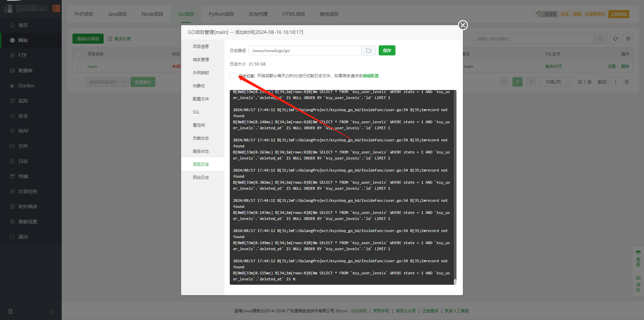Click 删除 link for main project
The width and height of the screenshot is (644, 320).
[625, 66]
